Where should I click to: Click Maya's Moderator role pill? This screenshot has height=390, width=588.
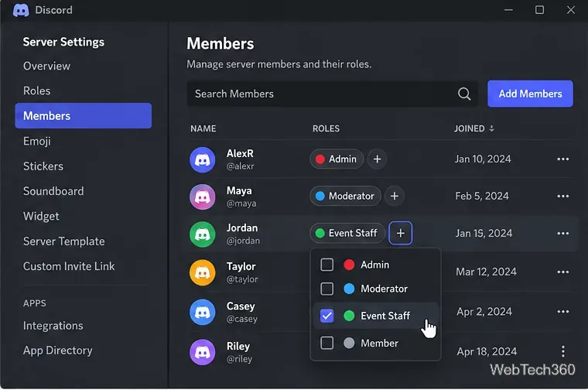(x=345, y=196)
